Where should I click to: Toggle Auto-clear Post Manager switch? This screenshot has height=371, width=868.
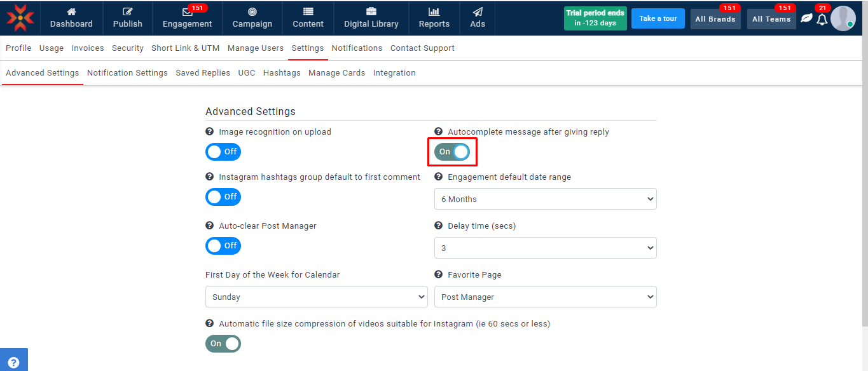tap(223, 246)
